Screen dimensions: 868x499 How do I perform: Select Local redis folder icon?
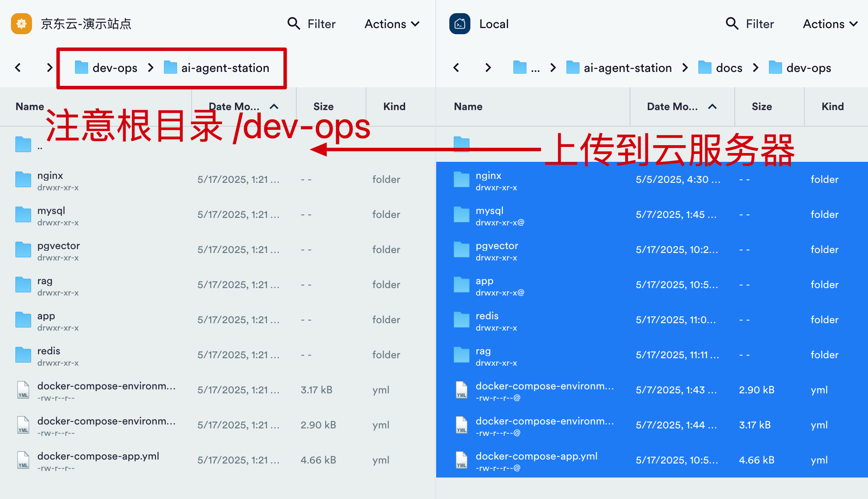(462, 320)
